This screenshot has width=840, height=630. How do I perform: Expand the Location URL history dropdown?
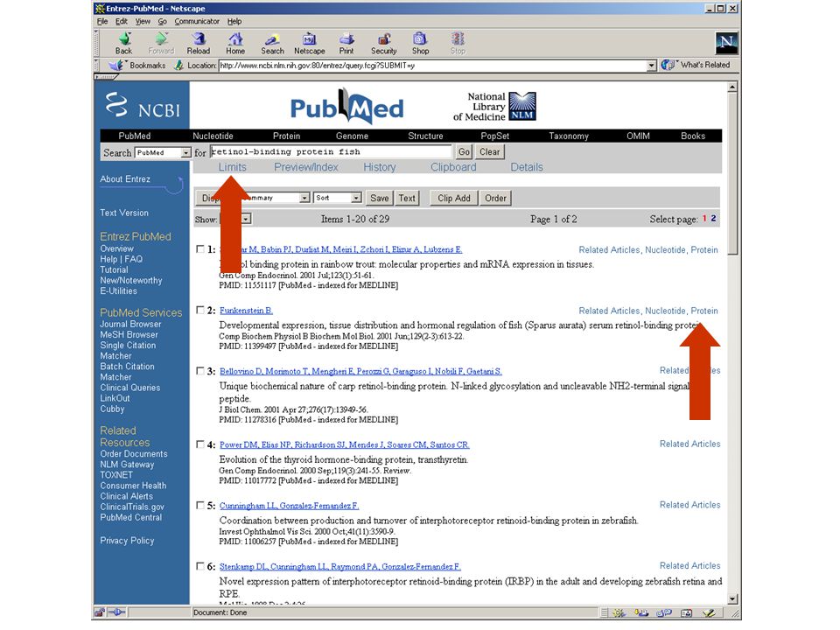pyautogui.click(x=651, y=66)
